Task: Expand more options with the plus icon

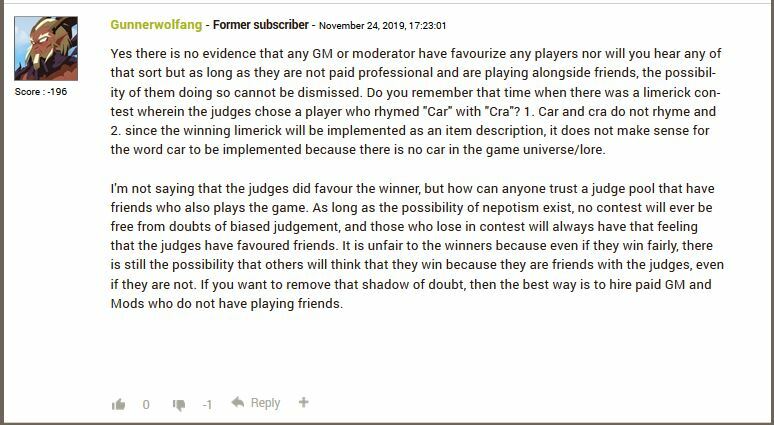Action: pos(303,403)
